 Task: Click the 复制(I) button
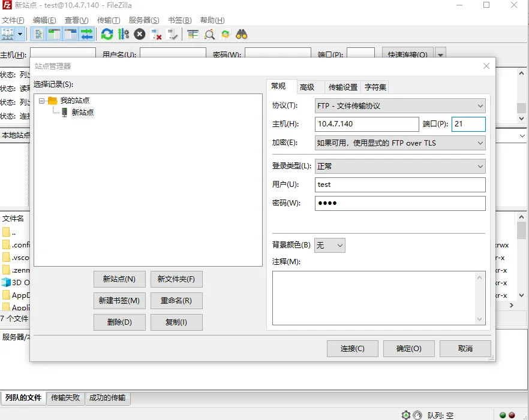coord(176,322)
